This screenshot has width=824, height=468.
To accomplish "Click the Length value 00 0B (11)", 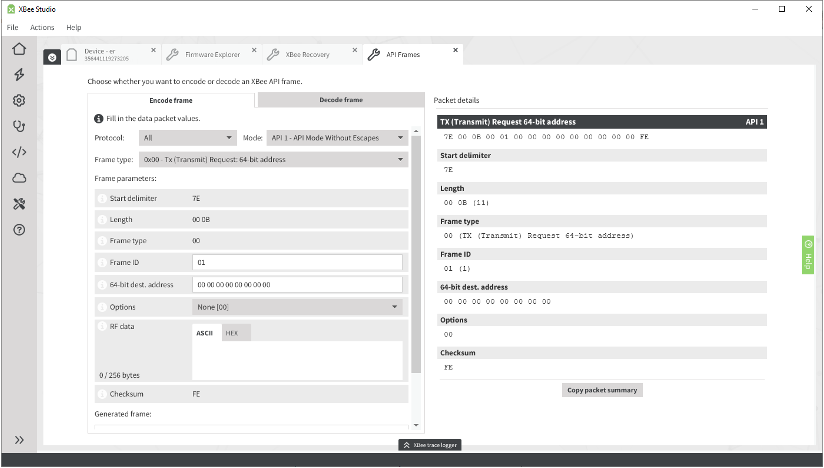I will [466, 203].
